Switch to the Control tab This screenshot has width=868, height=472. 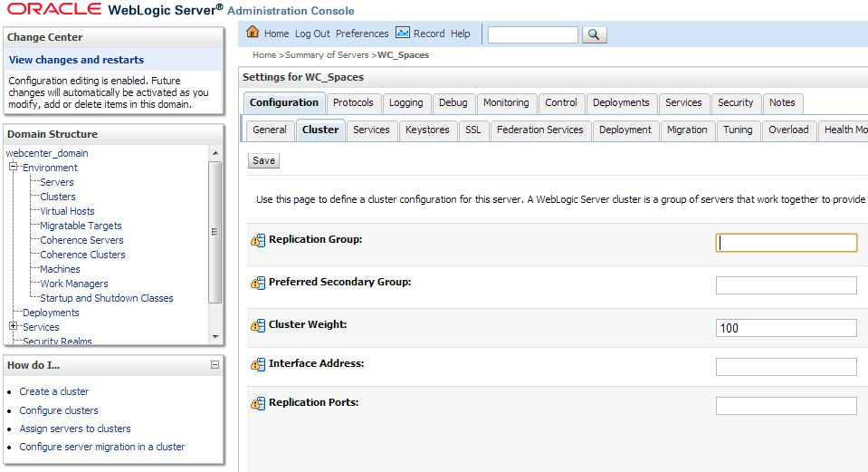pos(561,103)
